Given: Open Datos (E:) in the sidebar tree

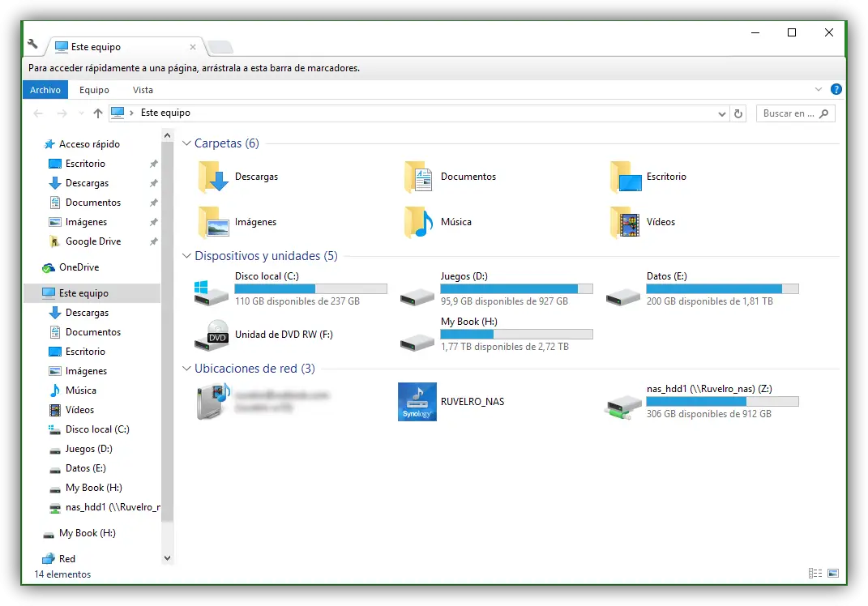Looking at the screenshot, I should (x=85, y=468).
